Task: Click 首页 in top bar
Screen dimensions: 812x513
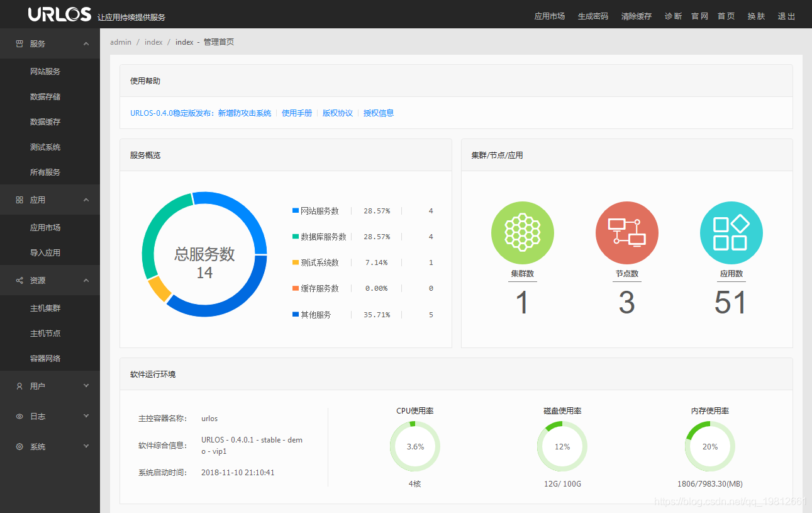Action: click(x=726, y=16)
